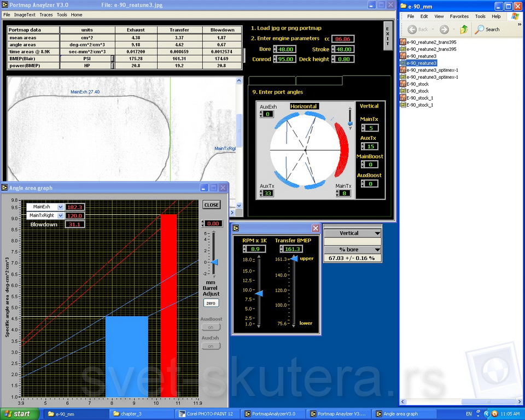Open Search in the Explorer toolbar

(487, 29)
